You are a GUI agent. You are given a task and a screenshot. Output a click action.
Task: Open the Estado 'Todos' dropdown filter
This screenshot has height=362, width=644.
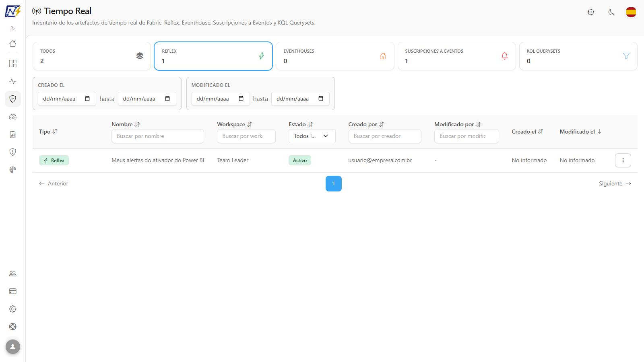312,136
